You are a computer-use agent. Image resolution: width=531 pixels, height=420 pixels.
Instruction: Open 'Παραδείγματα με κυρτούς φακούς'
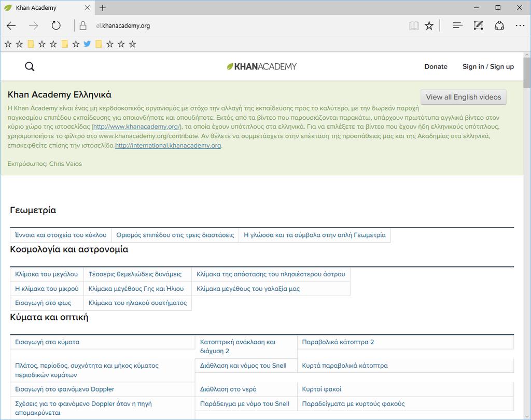[x=353, y=404]
